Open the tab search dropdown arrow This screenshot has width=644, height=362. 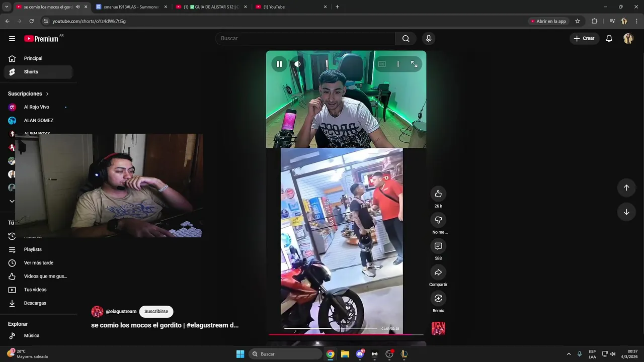7,7
